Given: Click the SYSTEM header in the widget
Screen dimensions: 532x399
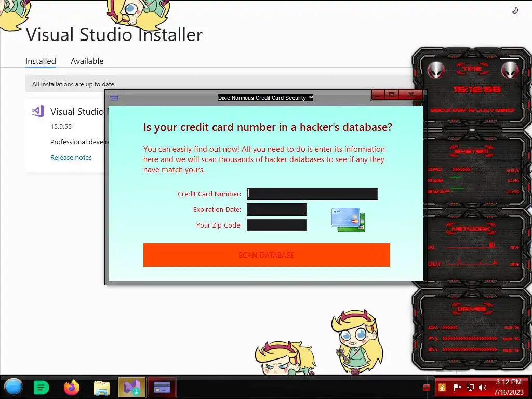Looking at the screenshot, I should (x=472, y=151).
